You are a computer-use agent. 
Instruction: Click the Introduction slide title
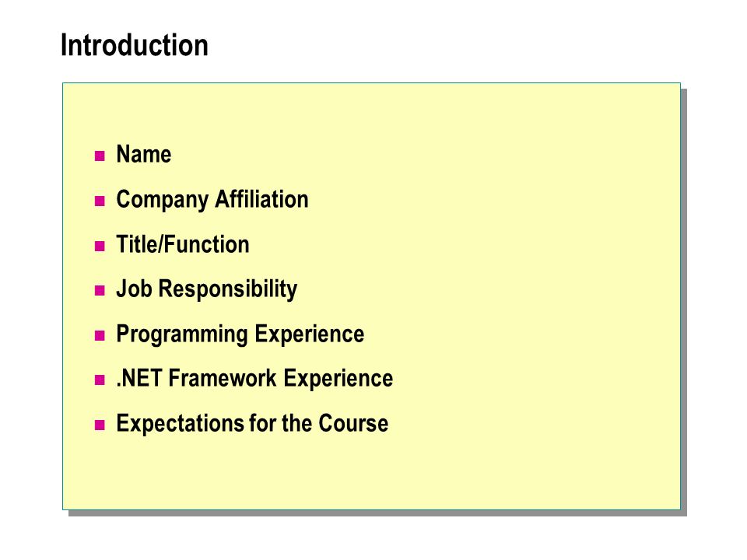tap(135, 45)
